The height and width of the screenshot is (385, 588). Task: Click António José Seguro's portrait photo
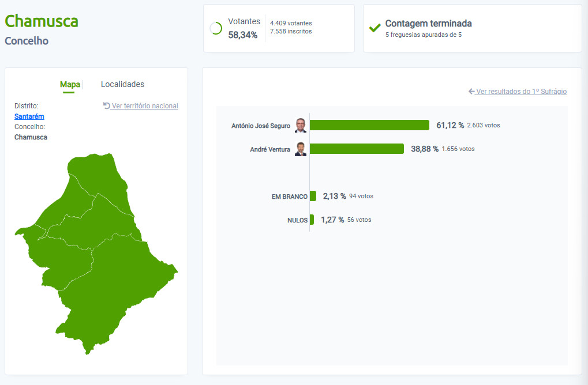point(301,126)
